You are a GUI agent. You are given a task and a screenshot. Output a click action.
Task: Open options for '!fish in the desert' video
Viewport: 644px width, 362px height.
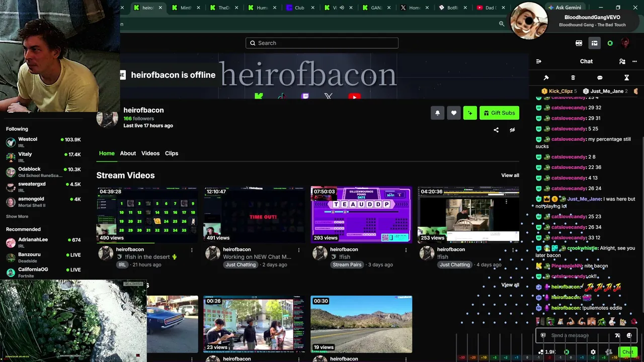tap(192, 250)
